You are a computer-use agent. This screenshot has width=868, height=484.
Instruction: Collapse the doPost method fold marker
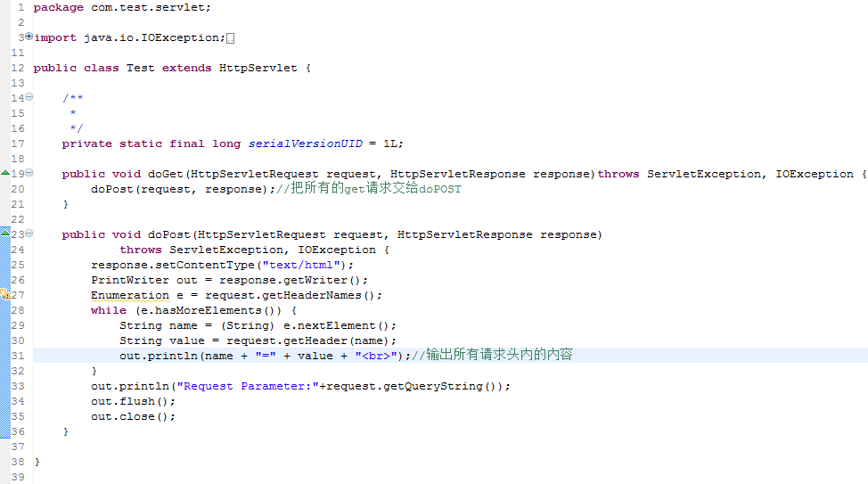pos(29,234)
